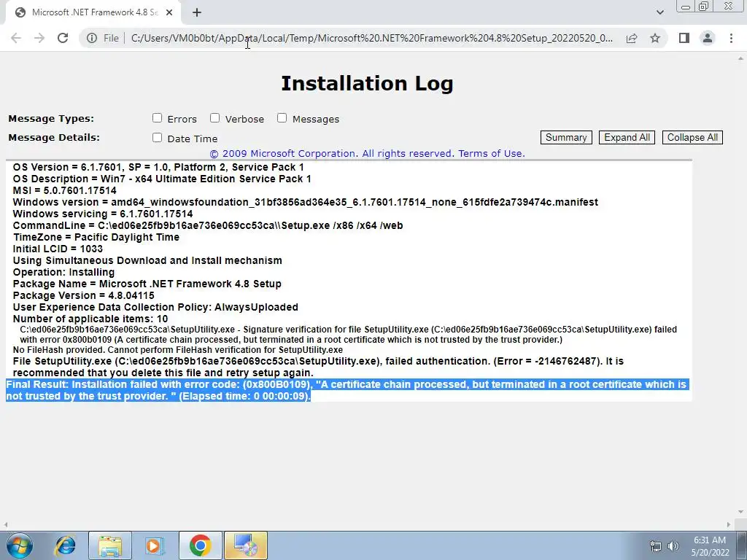Click the Expand All button

[x=627, y=137]
